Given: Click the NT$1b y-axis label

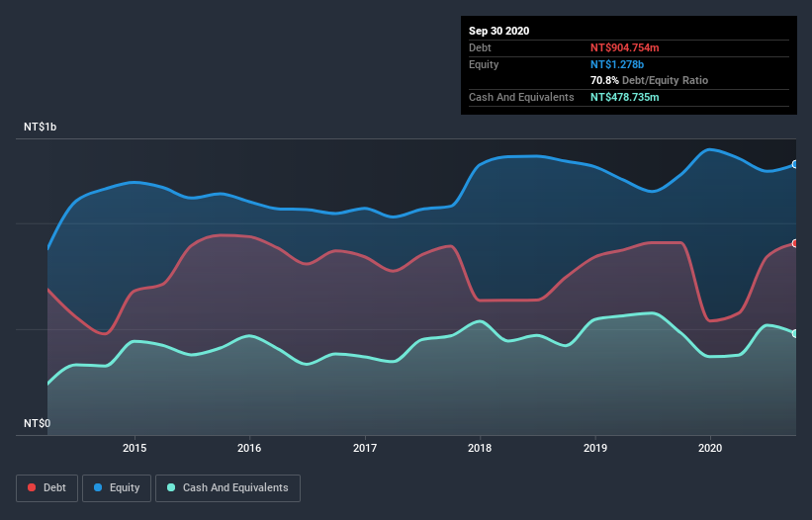Looking at the screenshot, I should [x=40, y=127].
